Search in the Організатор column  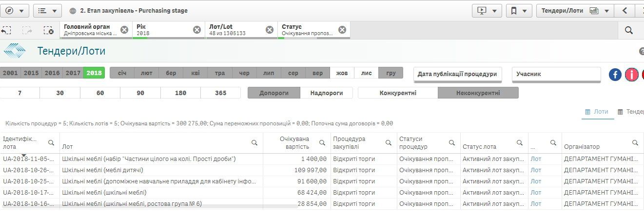[635, 142]
